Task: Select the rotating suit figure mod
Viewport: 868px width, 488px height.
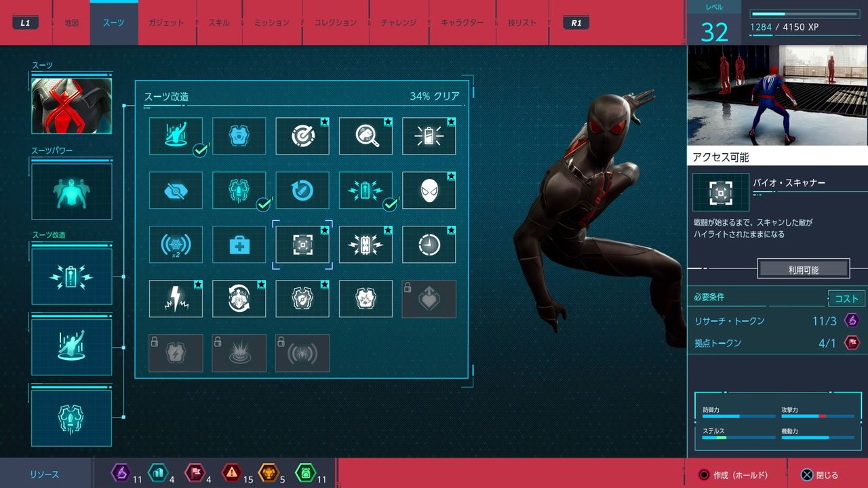Action: point(239,299)
